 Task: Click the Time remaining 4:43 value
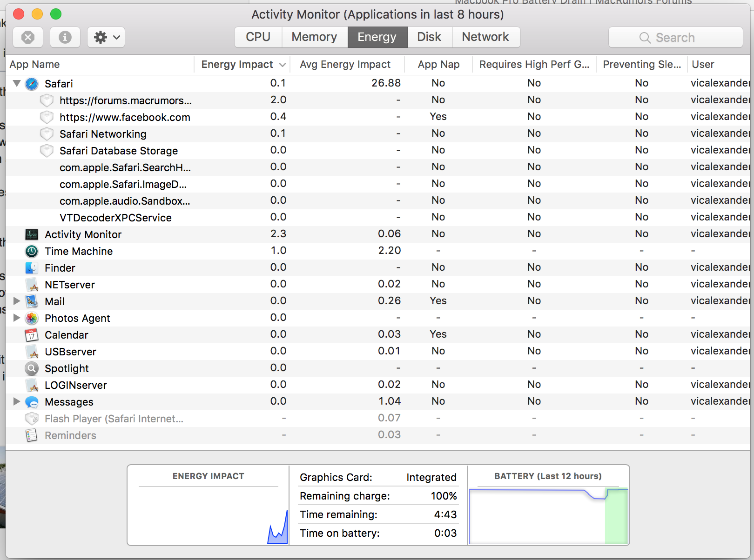[445, 514]
